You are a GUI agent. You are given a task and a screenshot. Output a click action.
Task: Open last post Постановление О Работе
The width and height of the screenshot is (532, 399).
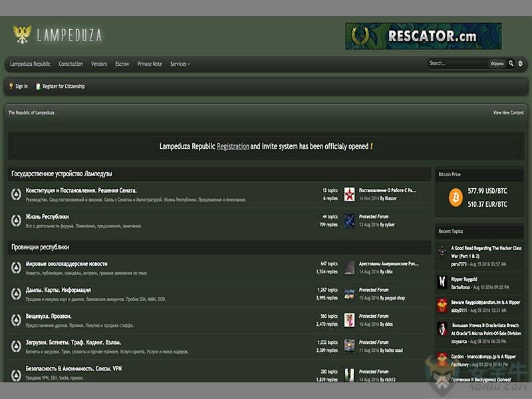coord(388,190)
